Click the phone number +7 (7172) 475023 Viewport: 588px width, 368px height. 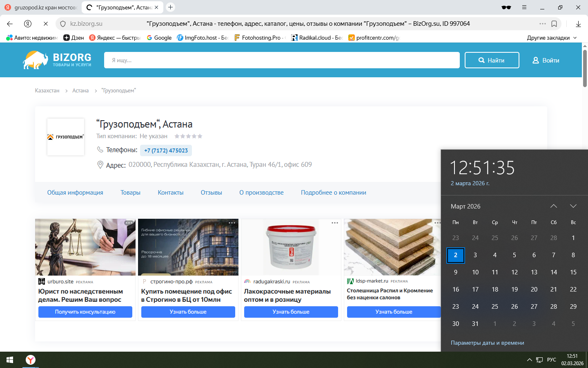click(166, 150)
